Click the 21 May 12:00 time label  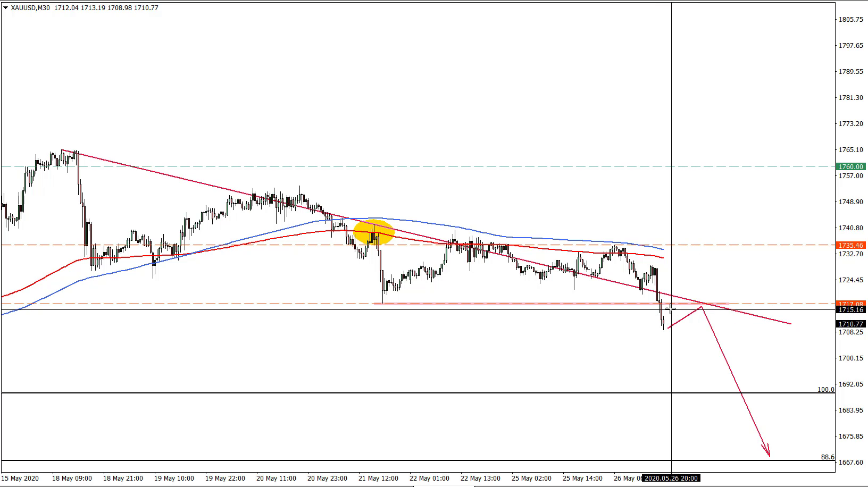click(378, 478)
